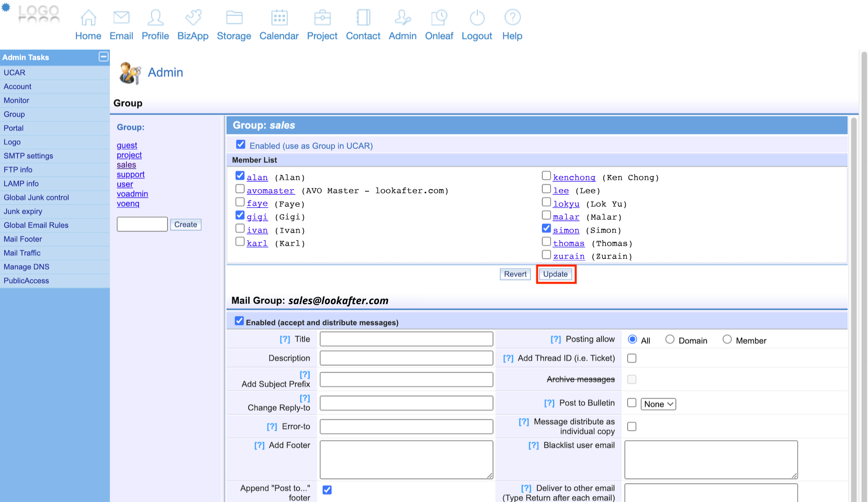
Task: Select the Domain posting allow option
Action: point(670,340)
